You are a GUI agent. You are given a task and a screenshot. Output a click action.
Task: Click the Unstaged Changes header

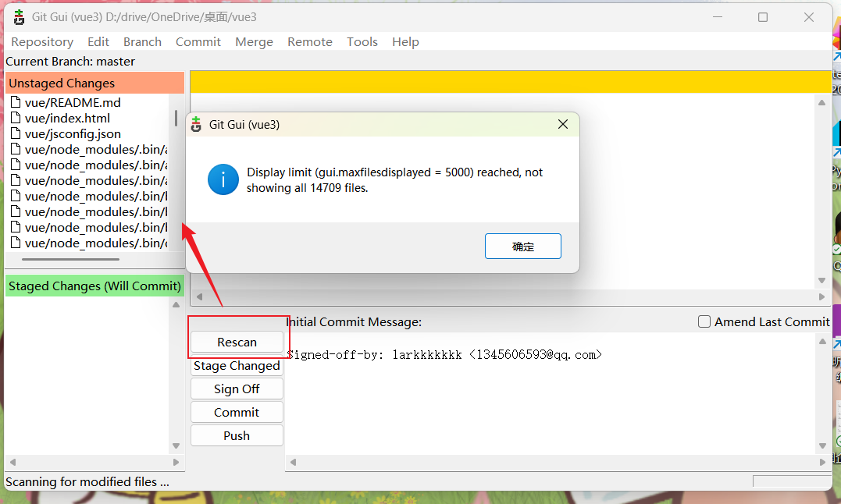[95, 83]
